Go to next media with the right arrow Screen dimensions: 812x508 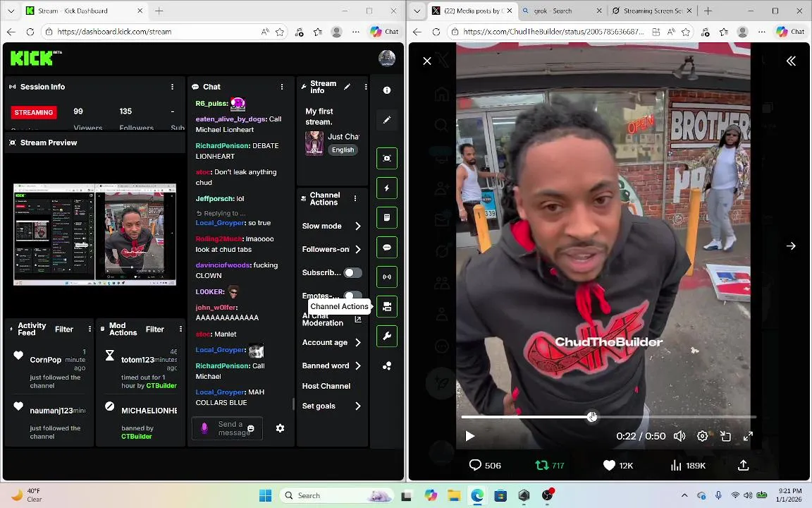coord(791,246)
